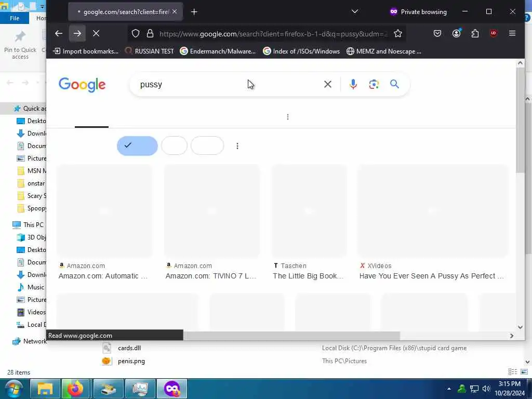532x399 pixels.
Task: Open the Firefox account icon
Action: click(456, 33)
